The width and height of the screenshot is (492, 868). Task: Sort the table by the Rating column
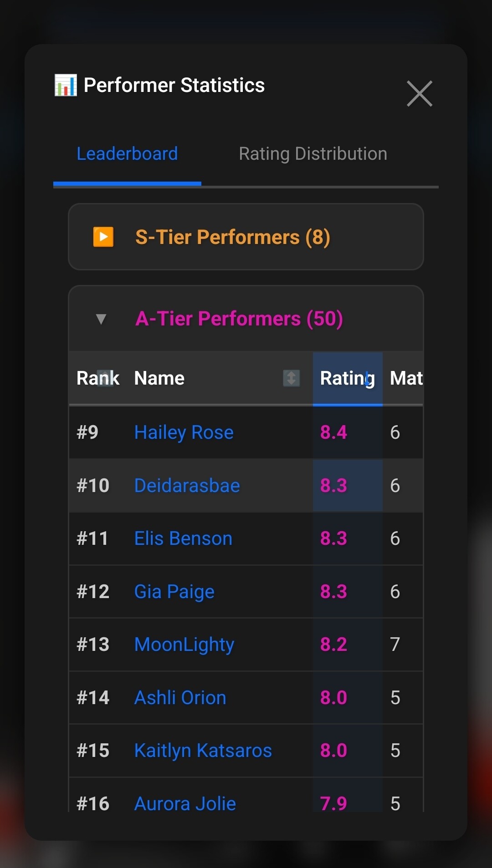point(347,378)
